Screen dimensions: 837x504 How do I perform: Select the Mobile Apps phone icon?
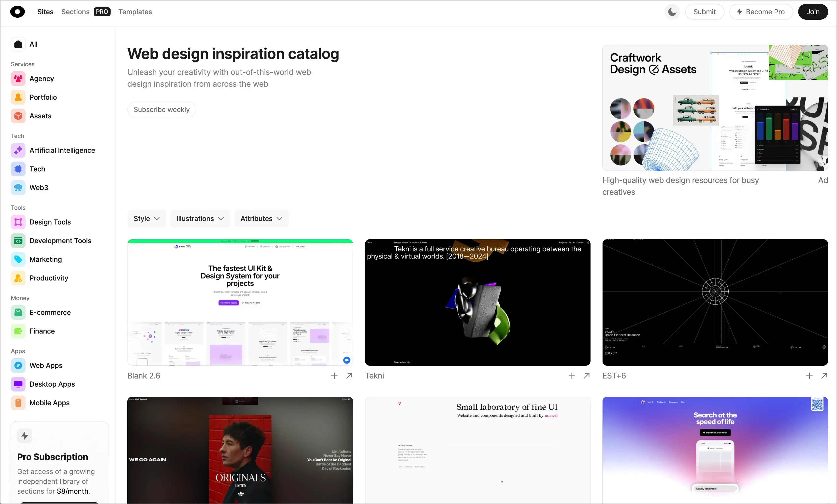pyautogui.click(x=18, y=403)
